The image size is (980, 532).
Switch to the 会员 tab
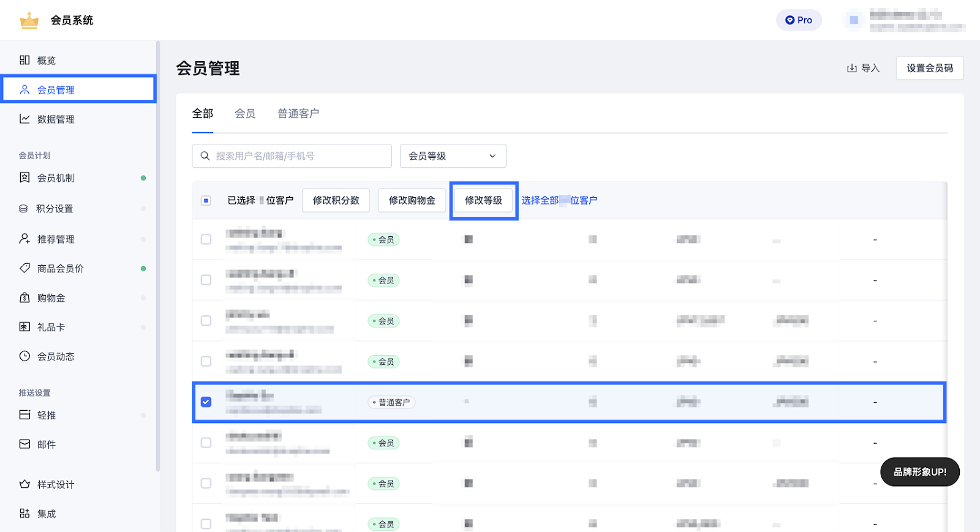(x=245, y=114)
